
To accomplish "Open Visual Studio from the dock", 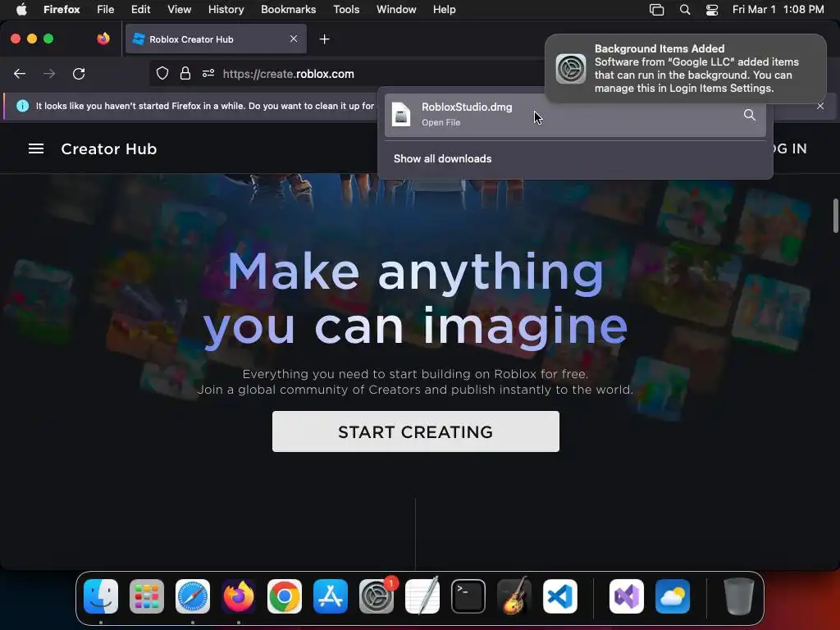I will 627,596.
